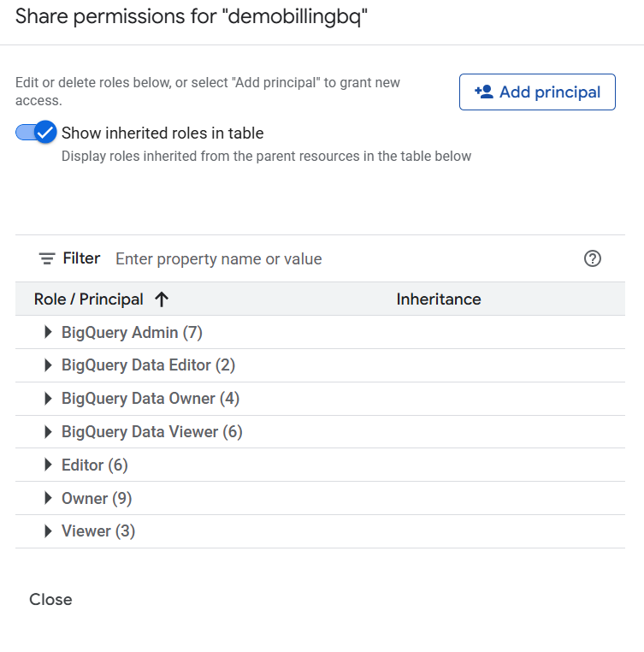This screenshot has width=644, height=652.
Task: Expand the BigQuery Data Viewer triangle
Action: (x=48, y=432)
